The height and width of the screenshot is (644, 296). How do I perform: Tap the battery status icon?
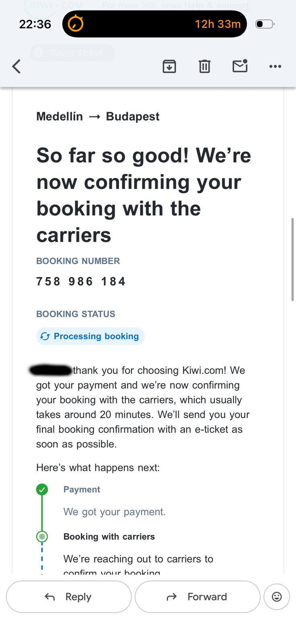pyautogui.click(x=265, y=24)
